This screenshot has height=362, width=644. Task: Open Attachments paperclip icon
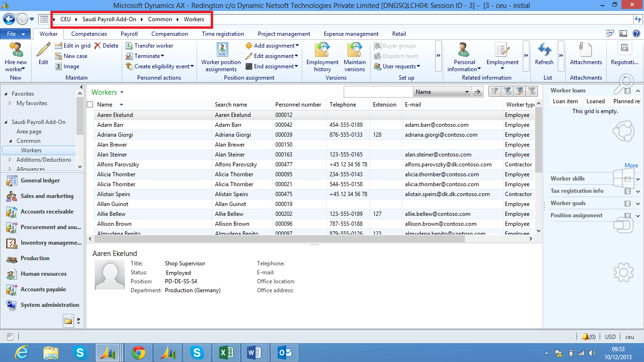tap(586, 49)
